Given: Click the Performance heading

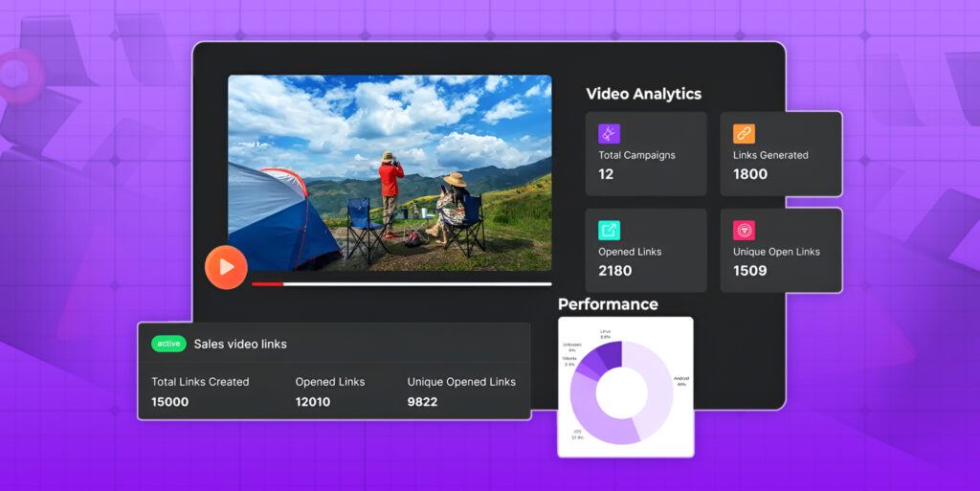Looking at the screenshot, I should (x=608, y=304).
